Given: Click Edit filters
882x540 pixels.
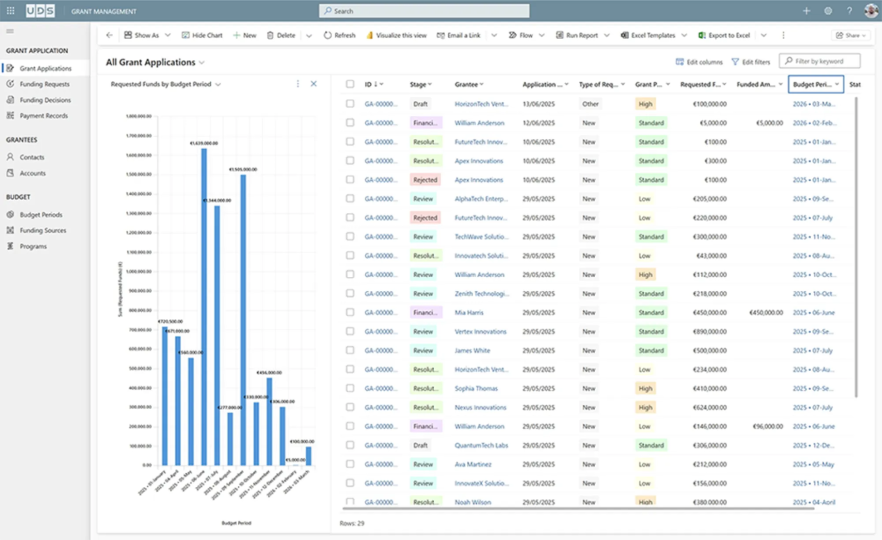Looking at the screenshot, I should 750,62.
